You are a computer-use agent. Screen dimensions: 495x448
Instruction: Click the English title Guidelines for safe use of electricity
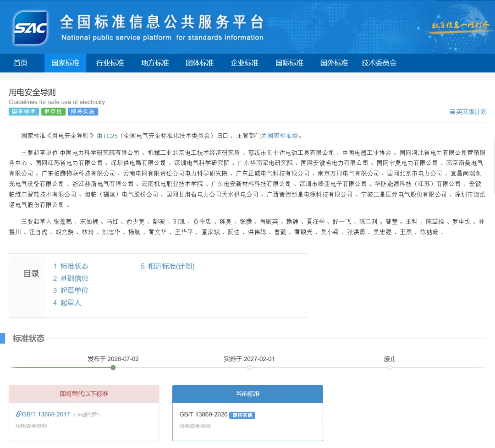point(57,102)
